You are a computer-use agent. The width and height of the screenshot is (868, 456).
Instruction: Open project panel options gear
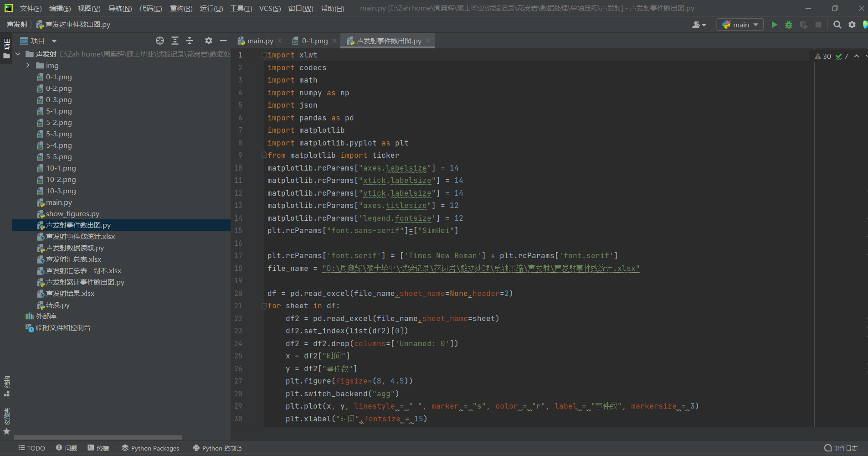click(x=209, y=41)
